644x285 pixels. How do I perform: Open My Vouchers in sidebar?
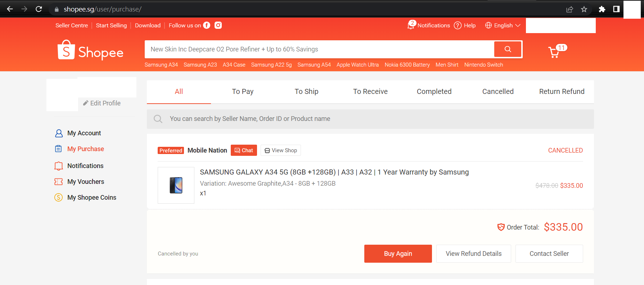pyautogui.click(x=86, y=182)
